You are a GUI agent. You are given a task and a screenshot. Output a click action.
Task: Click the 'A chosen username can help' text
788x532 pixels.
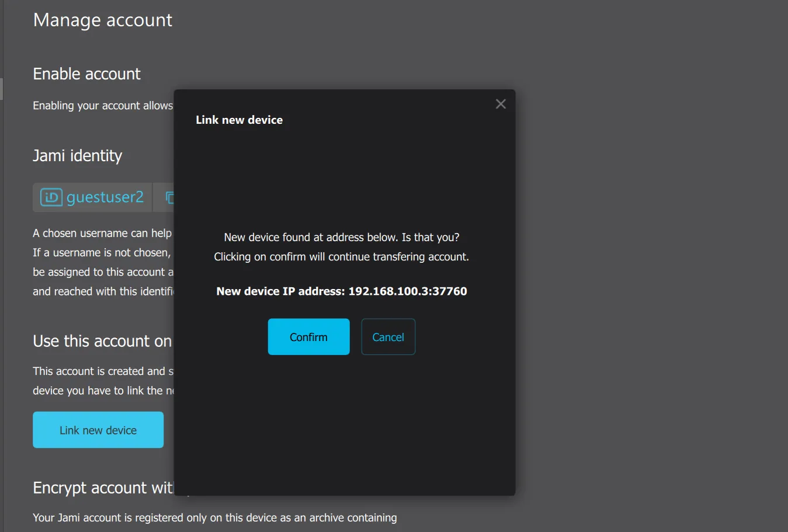pos(102,234)
